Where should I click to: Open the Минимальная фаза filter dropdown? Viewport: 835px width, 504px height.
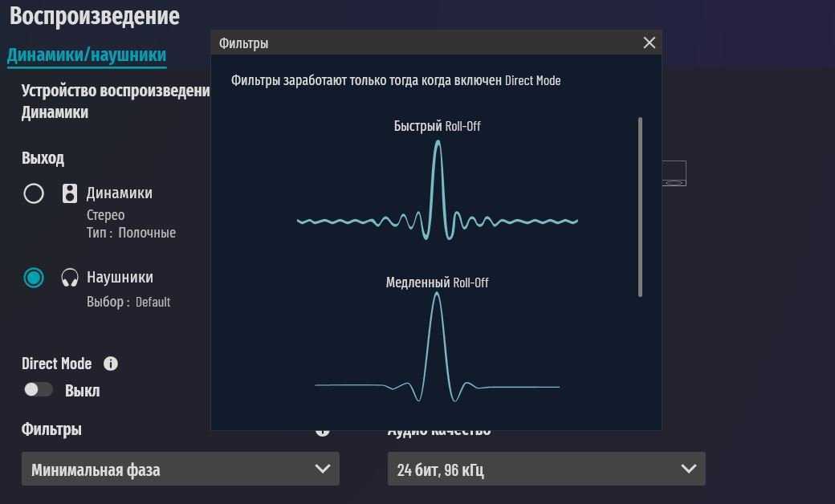[x=181, y=469]
